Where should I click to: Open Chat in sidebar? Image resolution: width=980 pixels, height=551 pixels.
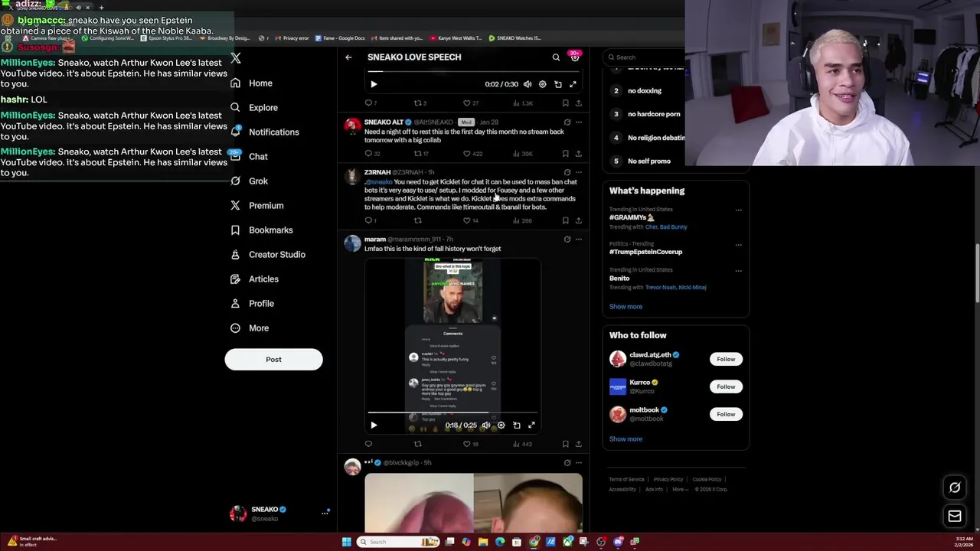pos(249,157)
